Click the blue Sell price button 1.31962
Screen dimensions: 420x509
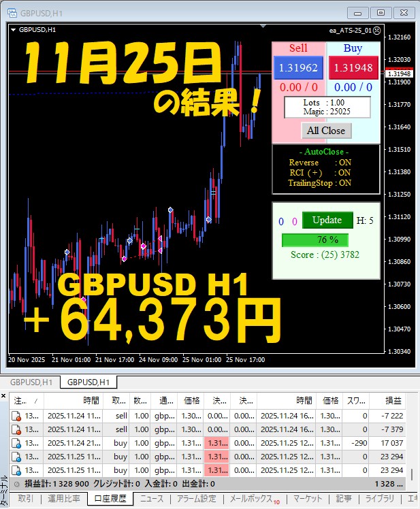pyautogui.click(x=298, y=67)
